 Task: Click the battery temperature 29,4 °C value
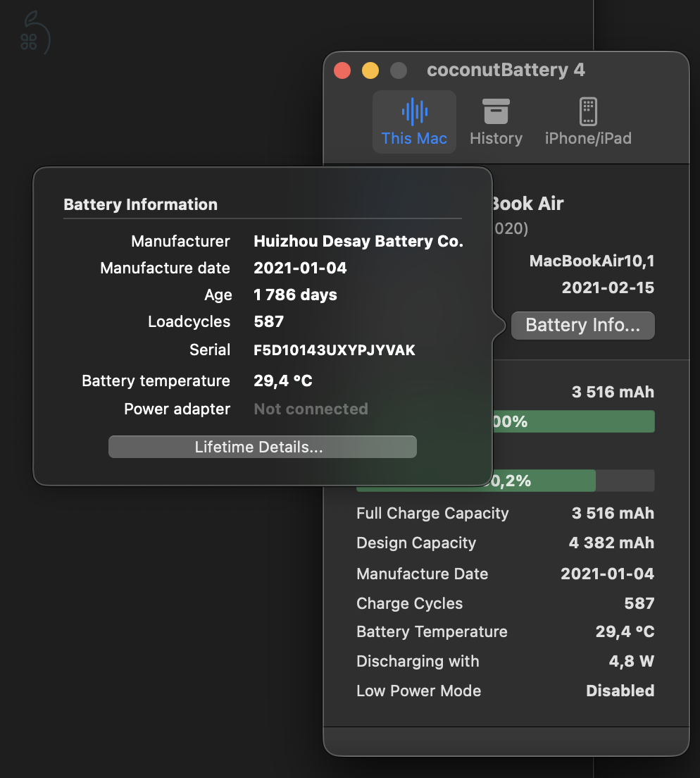283,381
